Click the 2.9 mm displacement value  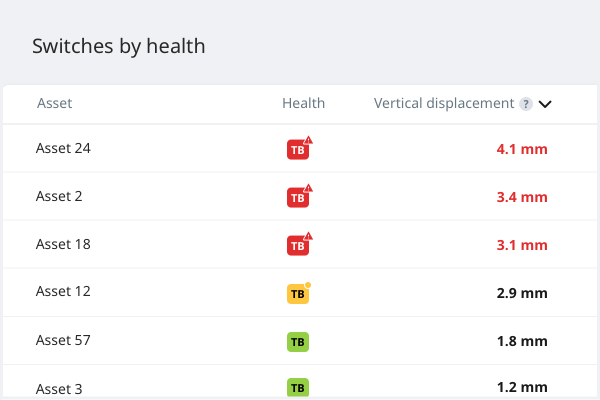pyautogui.click(x=522, y=294)
